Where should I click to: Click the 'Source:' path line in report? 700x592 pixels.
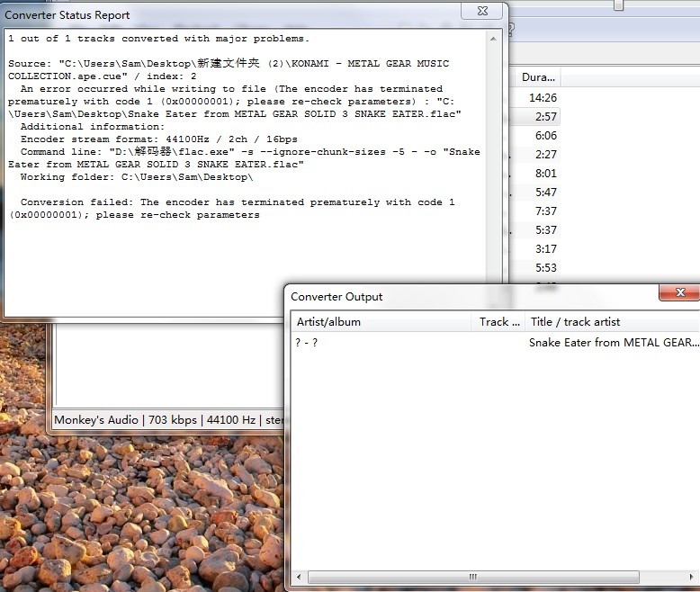coord(229,69)
